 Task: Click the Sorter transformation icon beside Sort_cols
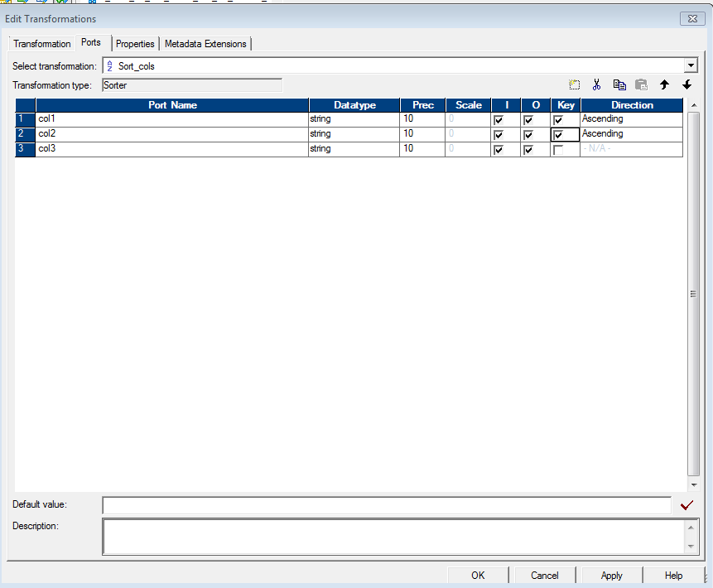108,65
